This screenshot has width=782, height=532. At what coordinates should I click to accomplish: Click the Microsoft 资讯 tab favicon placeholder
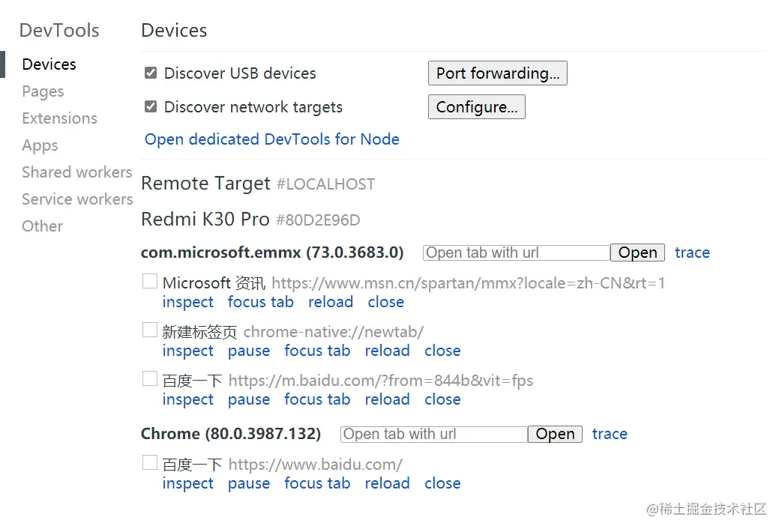[150, 281]
